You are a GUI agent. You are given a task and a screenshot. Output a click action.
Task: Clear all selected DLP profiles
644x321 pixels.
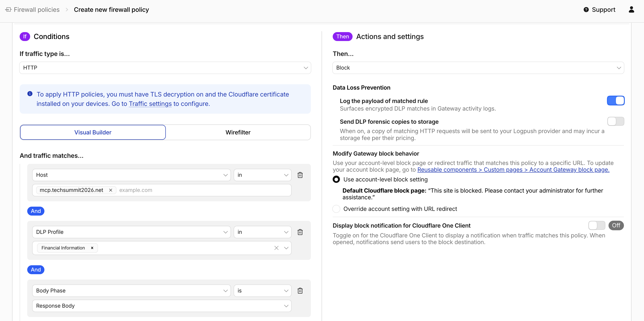click(x=276, y=248)
